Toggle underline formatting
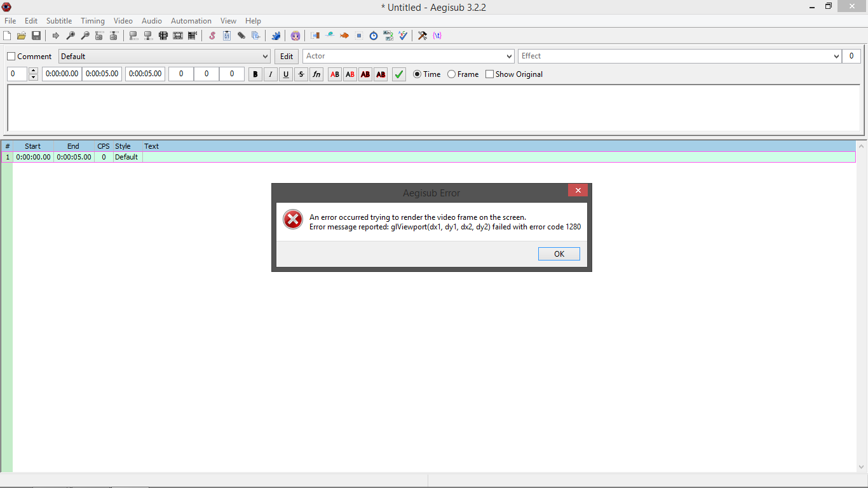This screenshot has height=488, width=868. (x=286, y=74)
